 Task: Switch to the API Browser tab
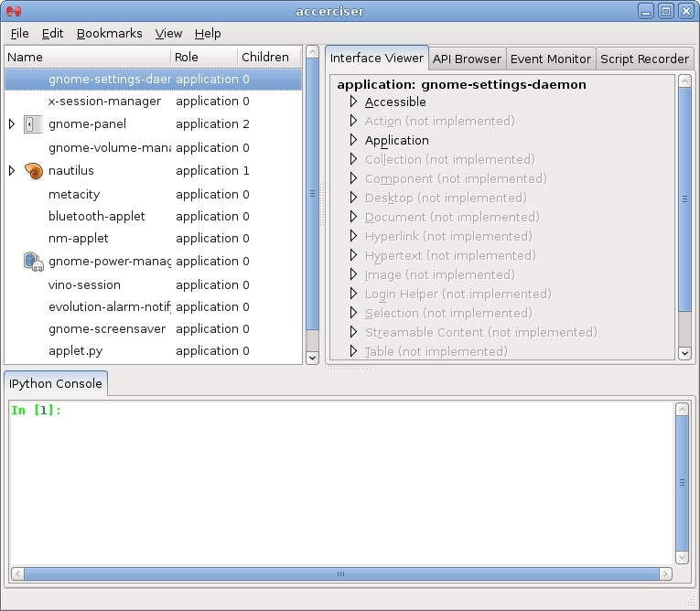(467, 59)
